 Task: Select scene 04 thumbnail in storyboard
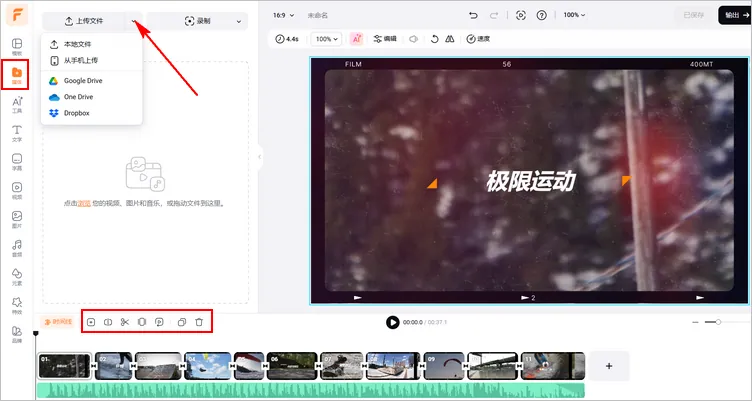[208, 366]
